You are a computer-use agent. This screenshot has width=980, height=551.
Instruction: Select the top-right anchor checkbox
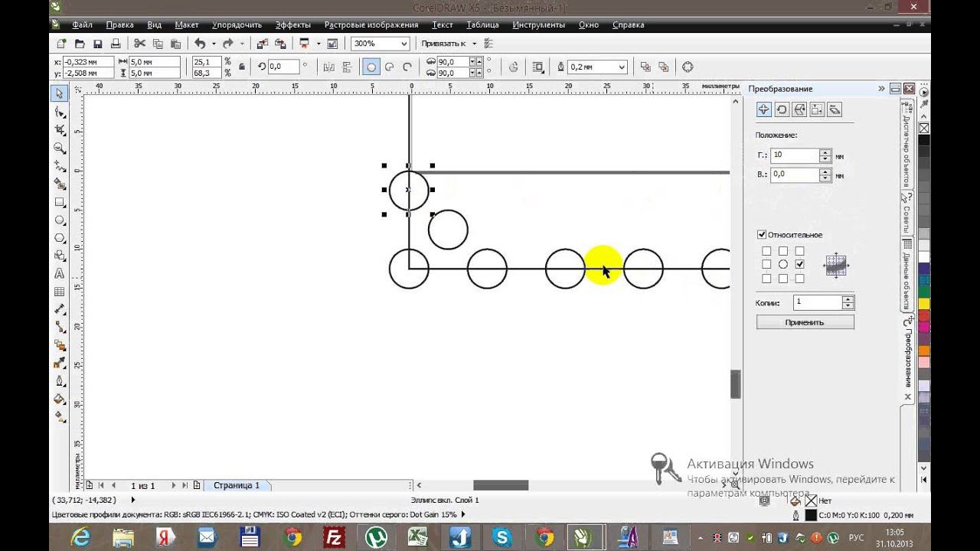pyautogui.click(x=799, y=251)
